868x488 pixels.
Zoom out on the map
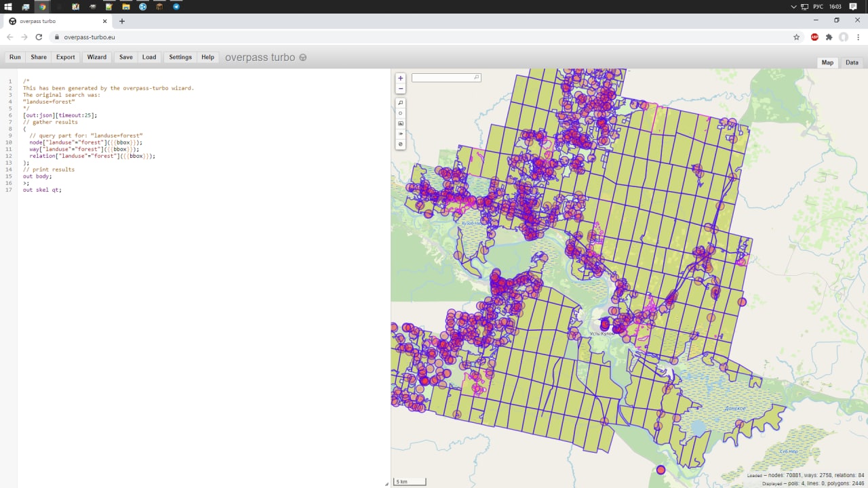[x=401, y=89]
